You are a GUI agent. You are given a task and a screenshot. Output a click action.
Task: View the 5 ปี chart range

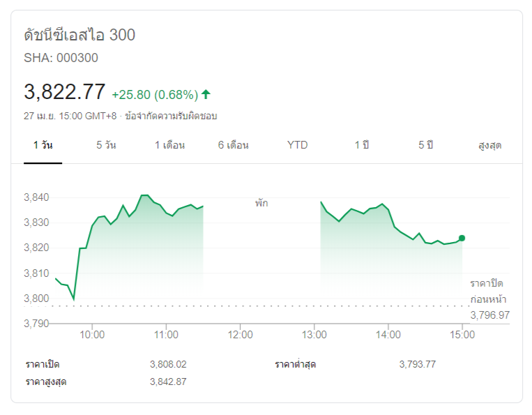425,145
